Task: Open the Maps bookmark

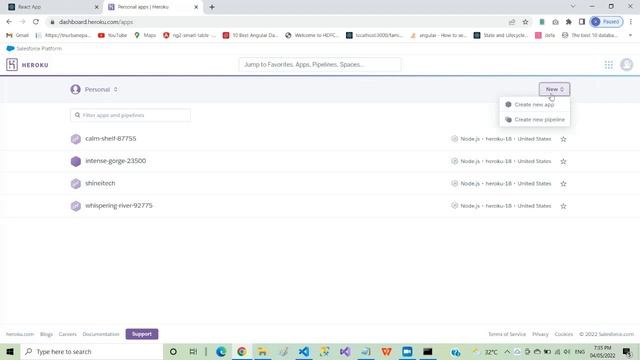Action: coord(145,35)
